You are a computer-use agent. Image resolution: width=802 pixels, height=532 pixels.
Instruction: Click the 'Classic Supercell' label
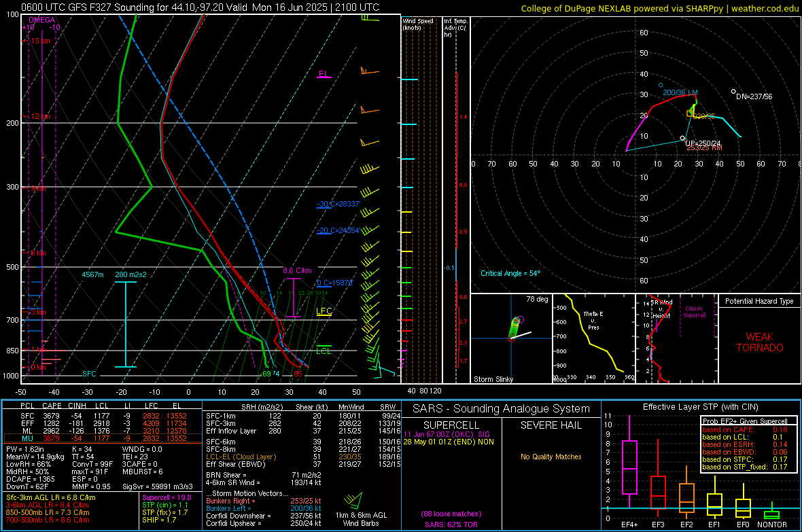click(695, 312)
